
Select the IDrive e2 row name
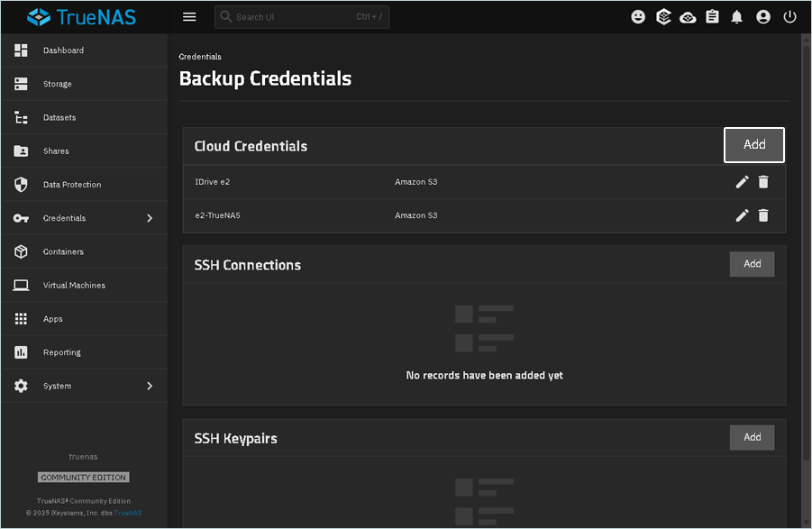[213, 182]
